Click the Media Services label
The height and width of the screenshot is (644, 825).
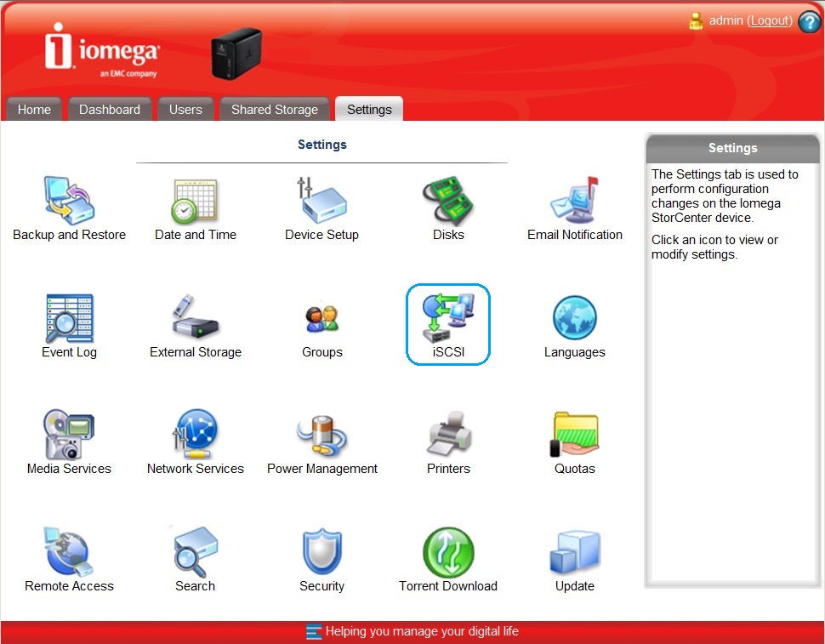(69, 468)
